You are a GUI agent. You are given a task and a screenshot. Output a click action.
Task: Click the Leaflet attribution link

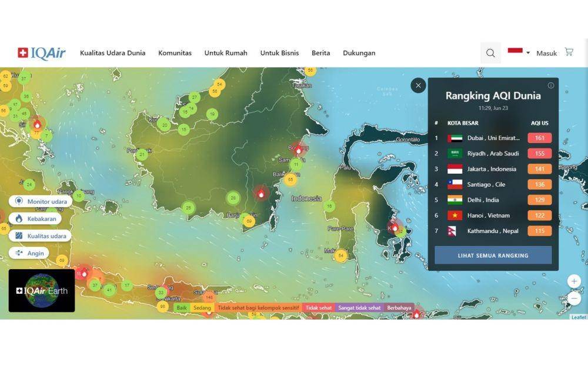coord(579,317)
